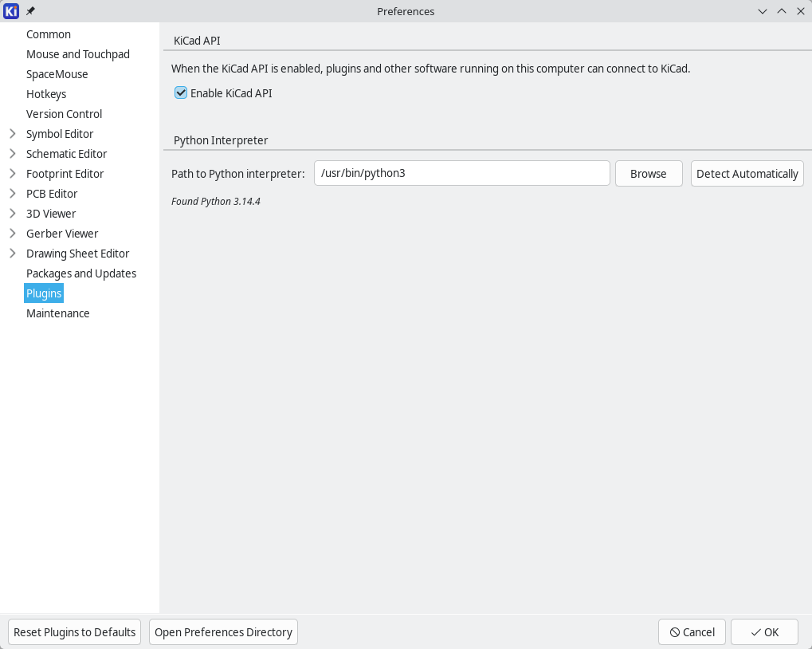
Task: Click the 'KiCad API' section heading
Action: [x=197, y=41]
